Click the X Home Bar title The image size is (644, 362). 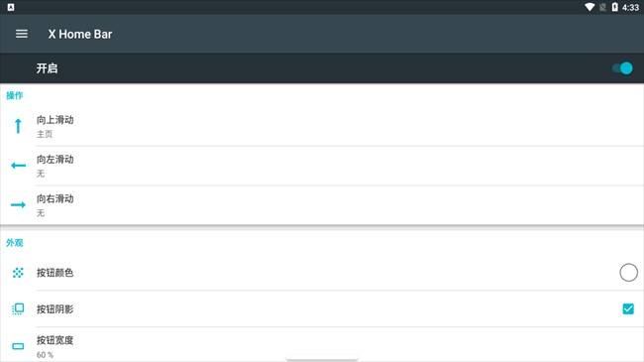click(x=80, y=34)
